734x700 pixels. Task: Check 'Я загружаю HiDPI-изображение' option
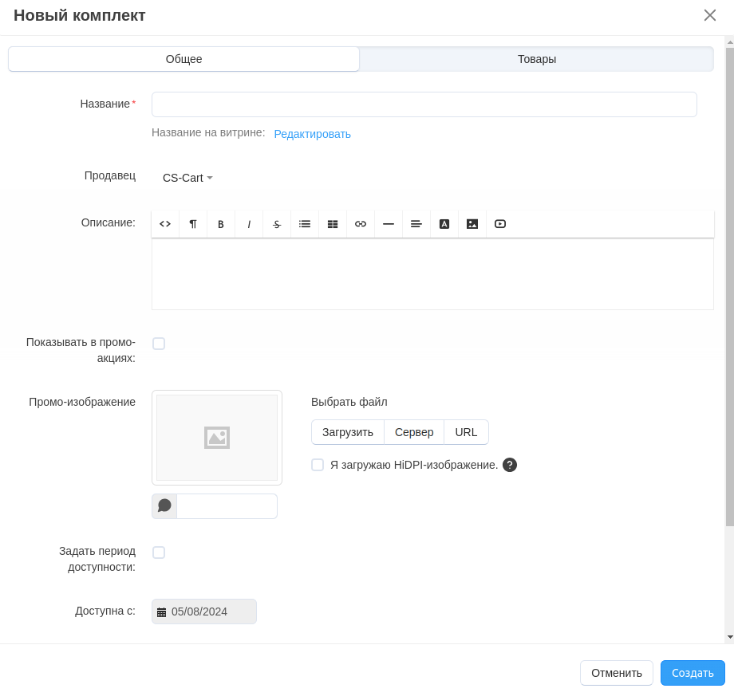tap(318, 465)
